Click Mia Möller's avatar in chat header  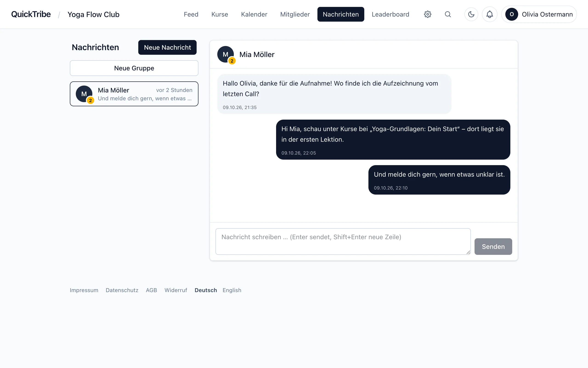(x=225, y=54)
